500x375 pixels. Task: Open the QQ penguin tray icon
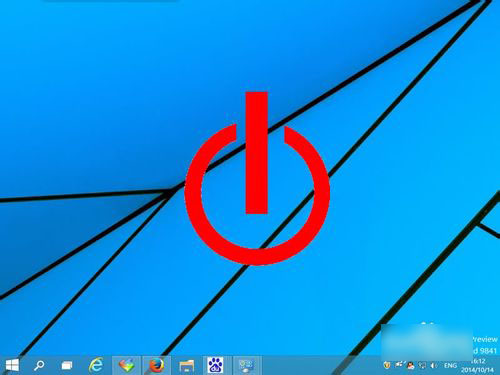411,366
